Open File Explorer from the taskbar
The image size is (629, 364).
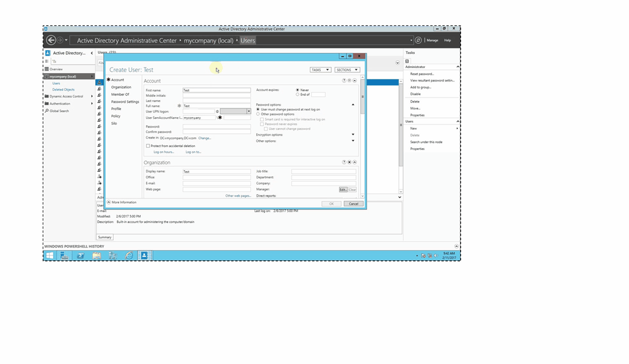click(x=97, y=256)
